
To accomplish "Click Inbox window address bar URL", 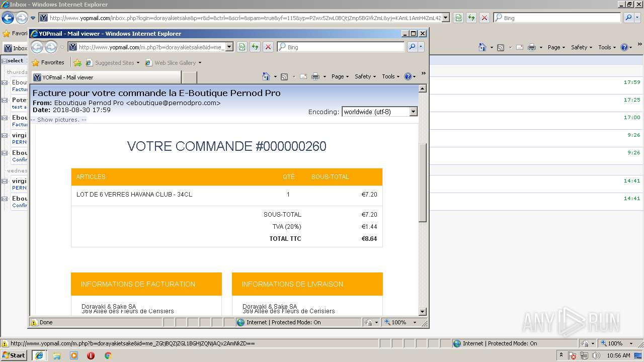I will pos(245,18).
